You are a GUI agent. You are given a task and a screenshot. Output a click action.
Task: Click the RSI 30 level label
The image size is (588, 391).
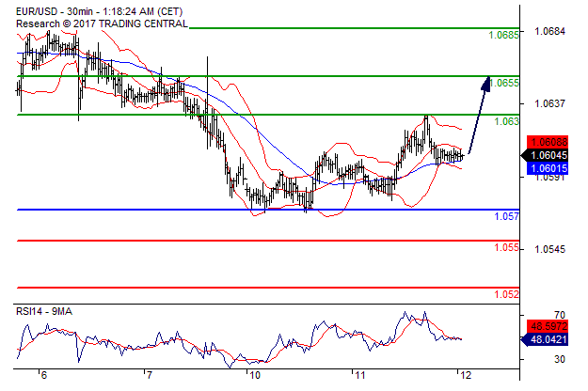(x=560, y=359)
